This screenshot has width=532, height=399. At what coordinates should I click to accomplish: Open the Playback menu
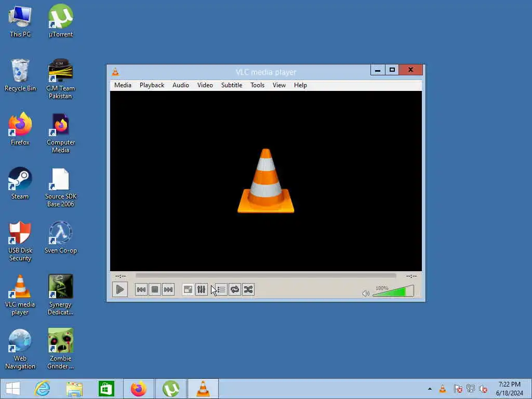pos(152,85)
